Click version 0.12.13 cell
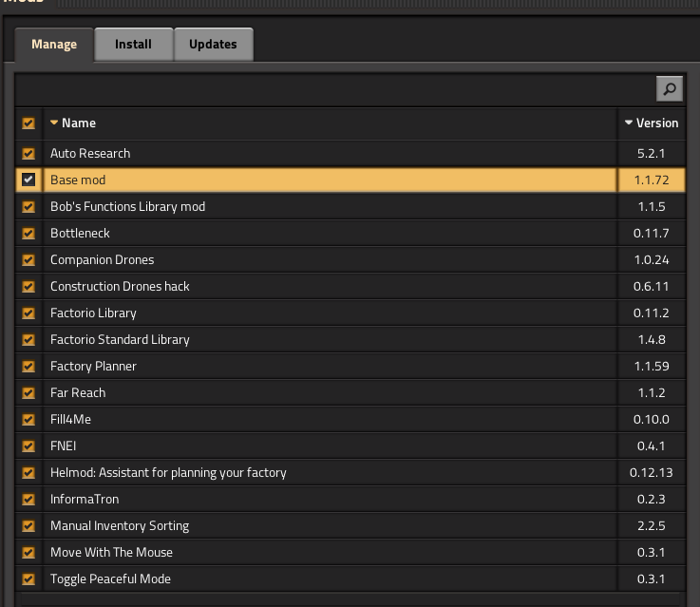Screen dimensions: 700x607 coord(652,472)
